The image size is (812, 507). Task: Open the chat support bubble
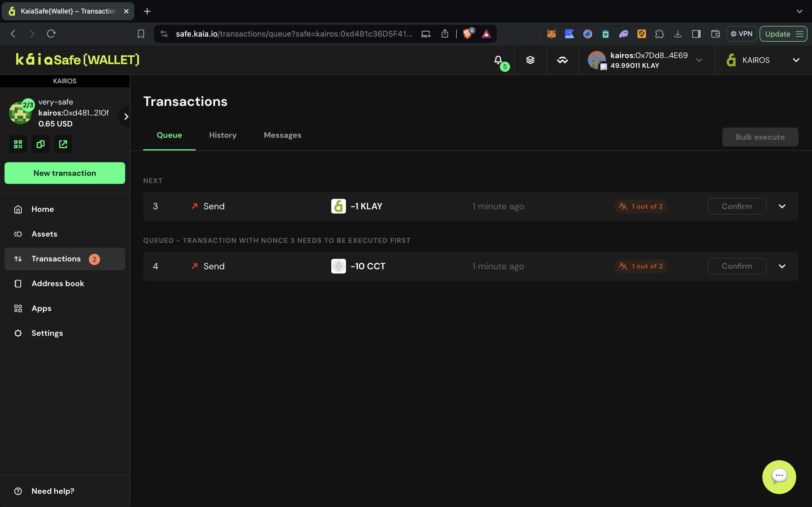(779, 477)
